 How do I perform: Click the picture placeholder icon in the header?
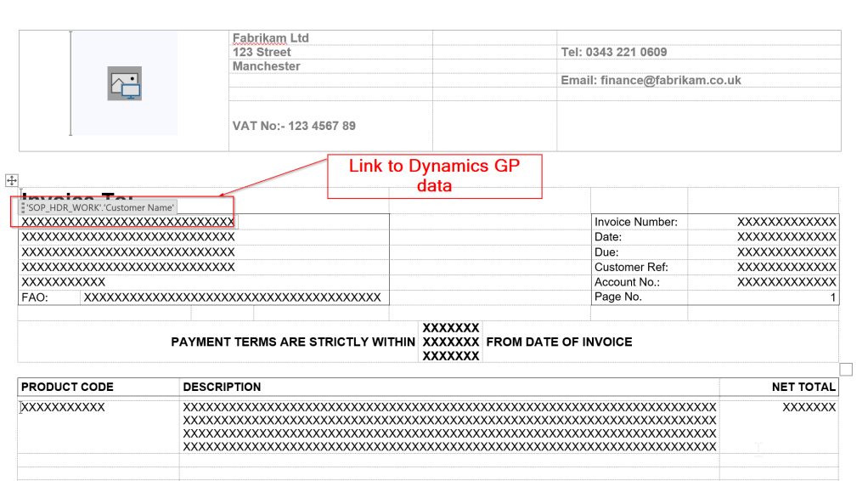point(124,83)
